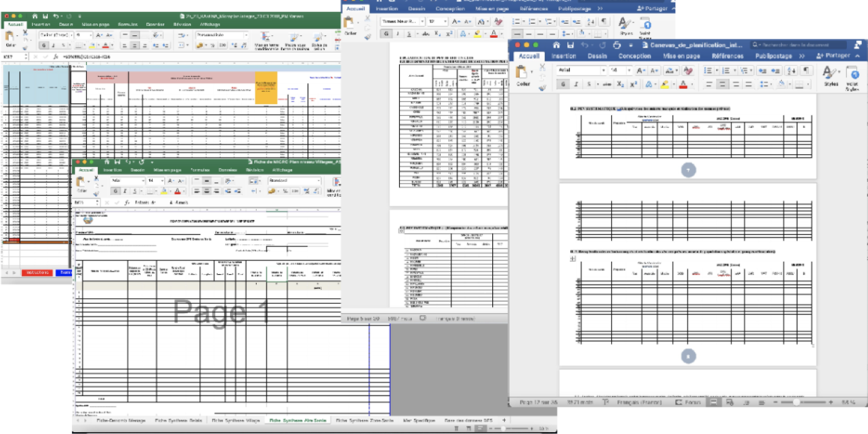Image resolution: width=868 pixels, height=434 pixels.
Task: Apply superscript in the front Word window
Action: (x=634, y=84)
